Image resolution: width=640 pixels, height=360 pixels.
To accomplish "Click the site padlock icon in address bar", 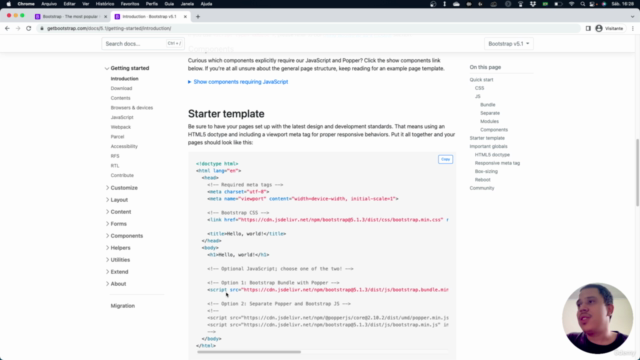I will point(42,28).
